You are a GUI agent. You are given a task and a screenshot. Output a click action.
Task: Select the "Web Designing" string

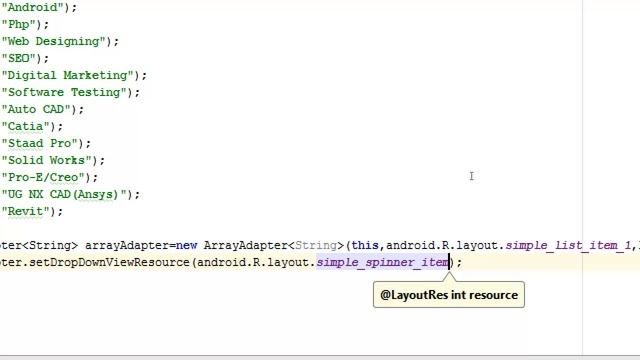(x=53, y=41)
